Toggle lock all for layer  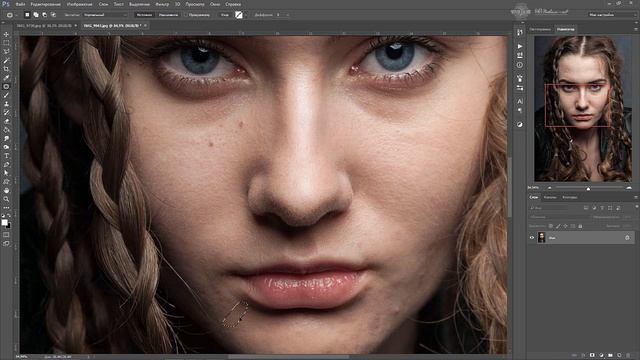pos(580,226)
